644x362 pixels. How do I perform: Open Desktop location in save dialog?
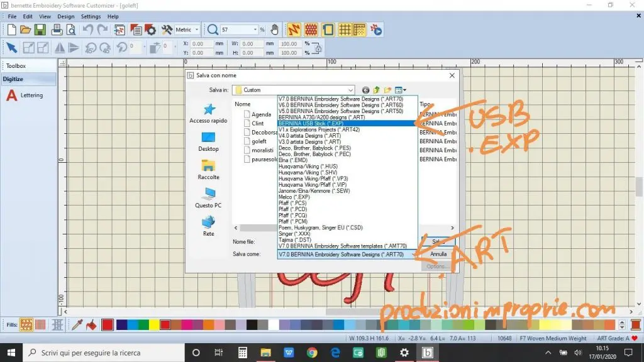208,142
